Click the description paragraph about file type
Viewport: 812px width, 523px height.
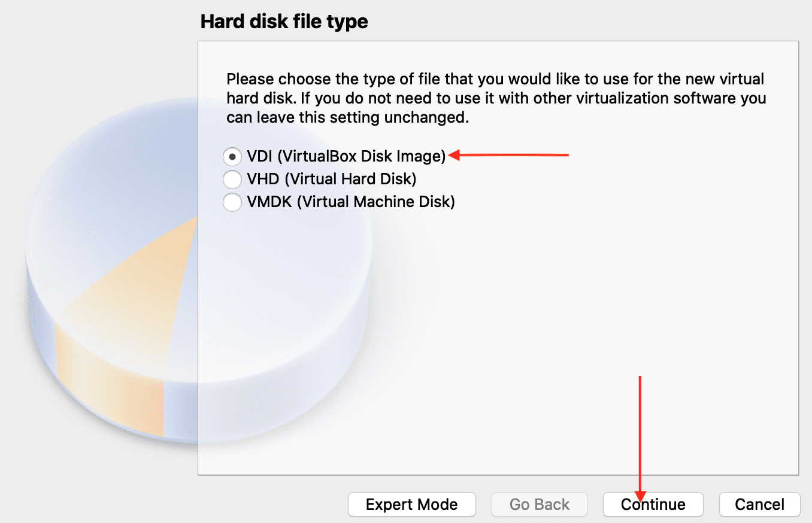496,98
